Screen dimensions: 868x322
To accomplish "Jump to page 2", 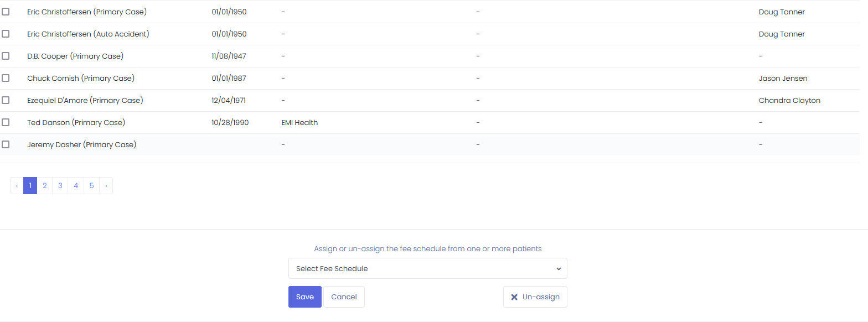I will coord(45,186).
